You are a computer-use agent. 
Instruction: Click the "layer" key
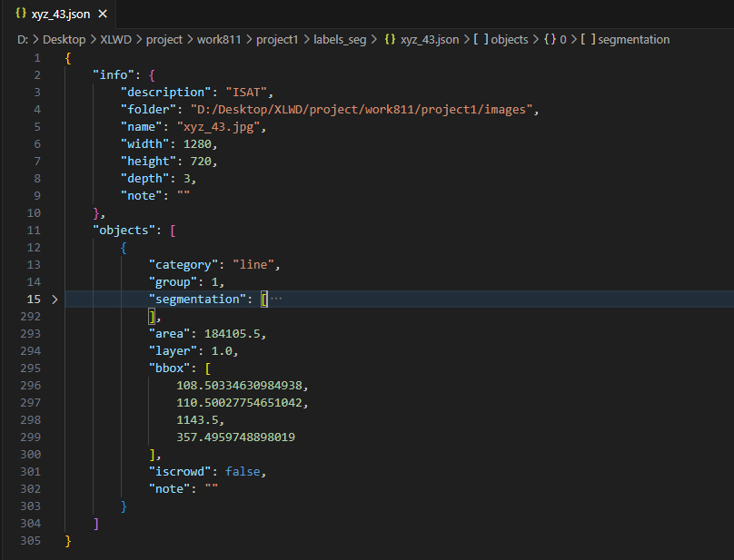pyautogui.click(x=174, y=351)
